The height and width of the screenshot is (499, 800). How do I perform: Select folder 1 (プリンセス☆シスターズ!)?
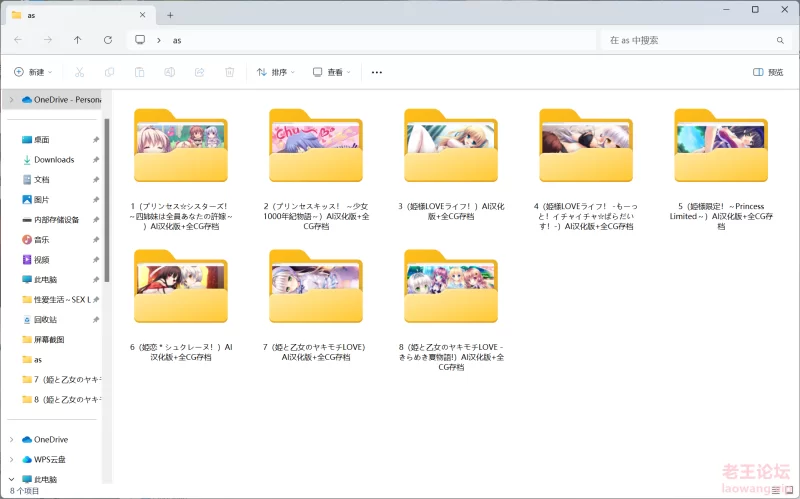[x=181, y=168]
